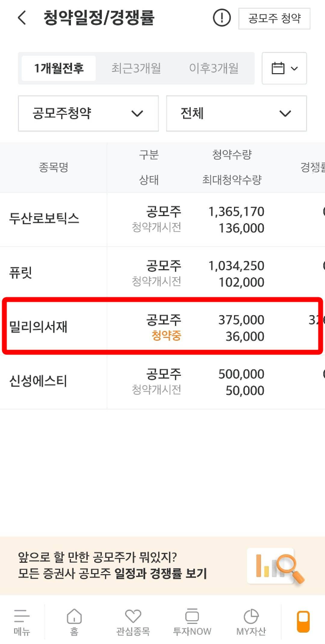The image size is (325, 644).
Task: Tap the calendar icon near period filters
Action: coord(284,68)
